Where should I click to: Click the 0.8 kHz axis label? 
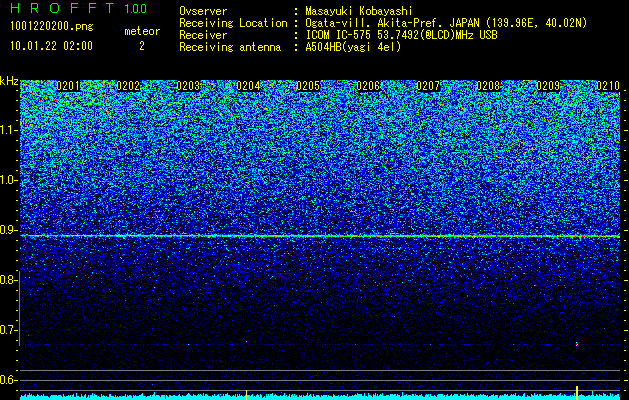(x=8, y=280)
